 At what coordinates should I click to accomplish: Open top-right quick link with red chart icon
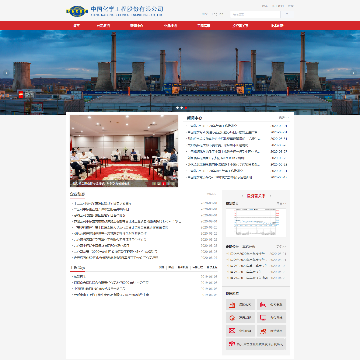coord(271,305)
